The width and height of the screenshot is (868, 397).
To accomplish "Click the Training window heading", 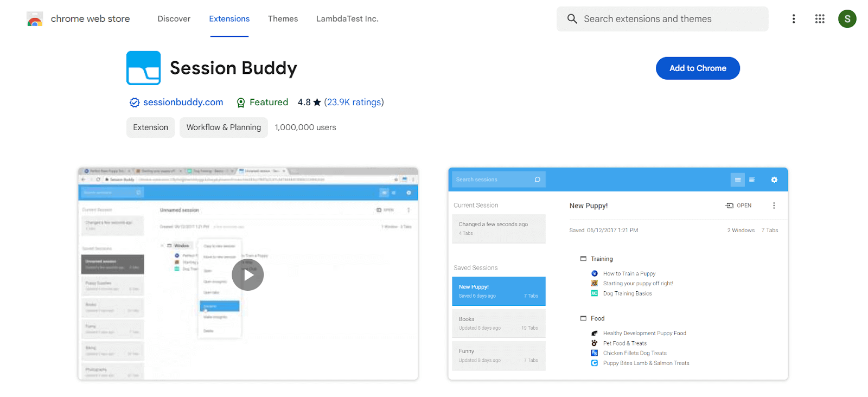I will click(602, 259).
